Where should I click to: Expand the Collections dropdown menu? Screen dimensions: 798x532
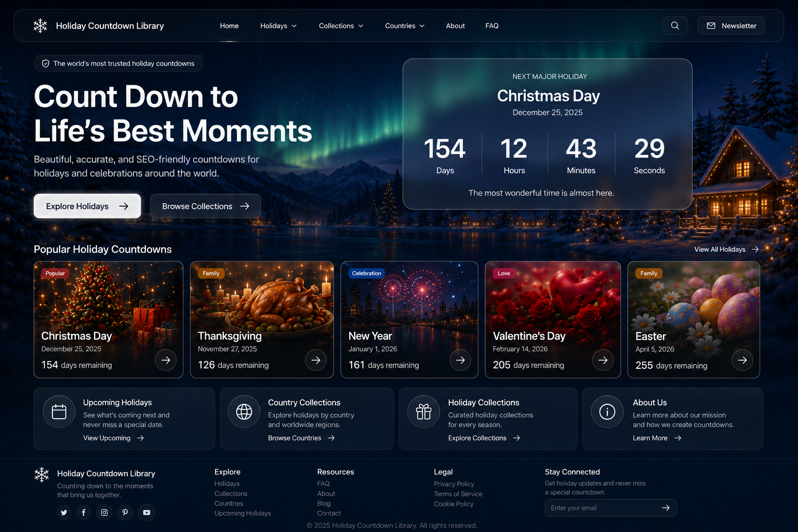pyautogui.click(x=341, y=26)
